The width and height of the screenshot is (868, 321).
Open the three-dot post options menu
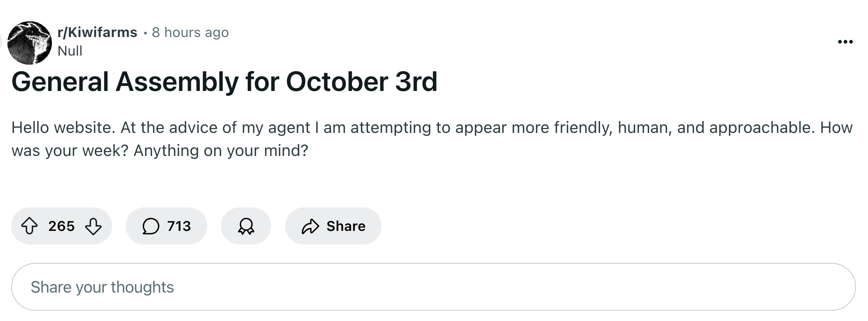(x=845, y=42)
